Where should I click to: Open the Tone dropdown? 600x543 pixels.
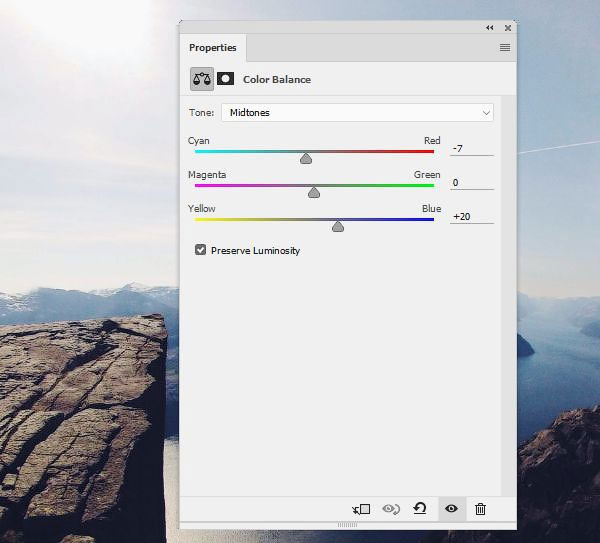[x=357, y=113]
